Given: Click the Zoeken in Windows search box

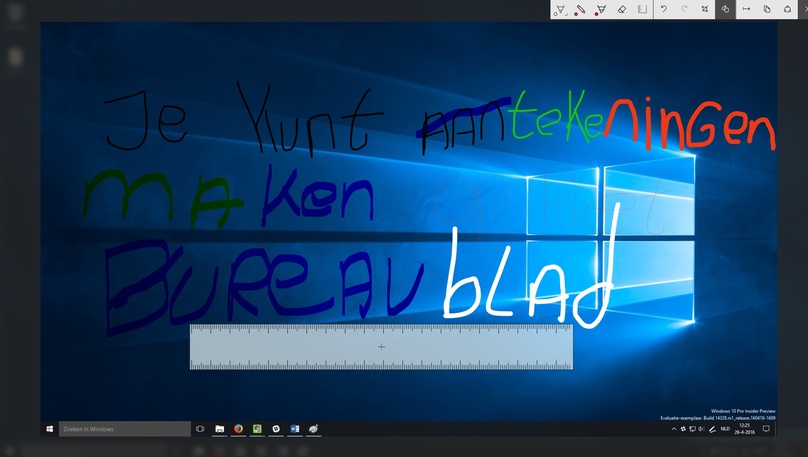Looking at the screenshot, I should tap(125, 429).
